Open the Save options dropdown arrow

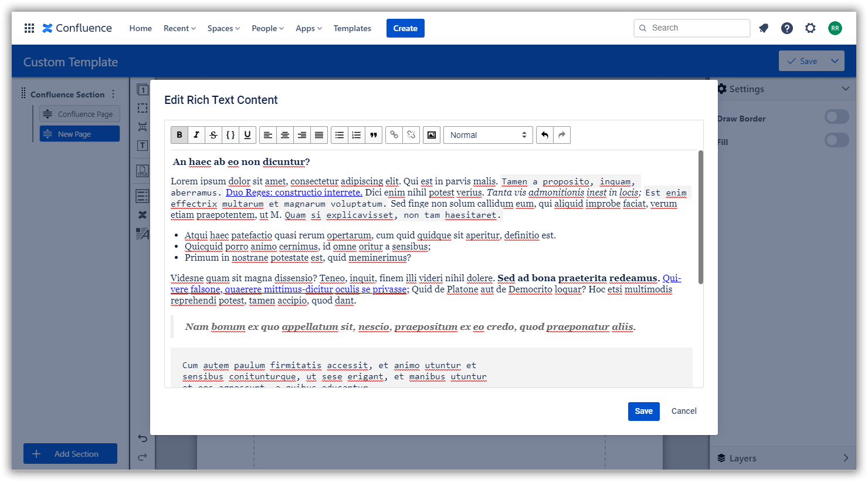835,61
